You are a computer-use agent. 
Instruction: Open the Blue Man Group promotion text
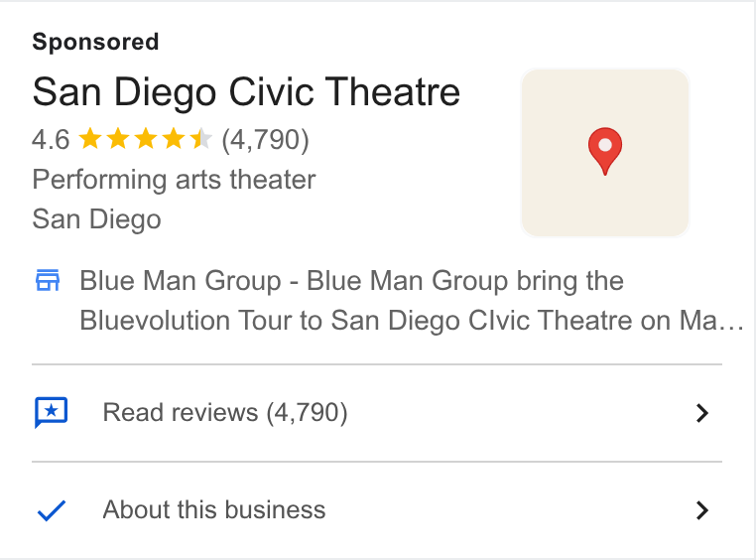[x=413, y=300]
